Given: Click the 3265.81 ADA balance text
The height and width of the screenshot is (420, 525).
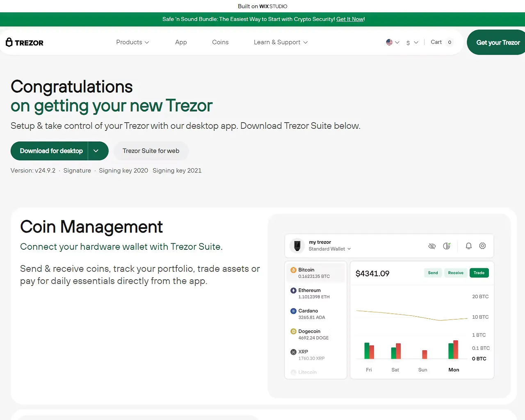Looking at the screenshot, I should click(312, 317).
